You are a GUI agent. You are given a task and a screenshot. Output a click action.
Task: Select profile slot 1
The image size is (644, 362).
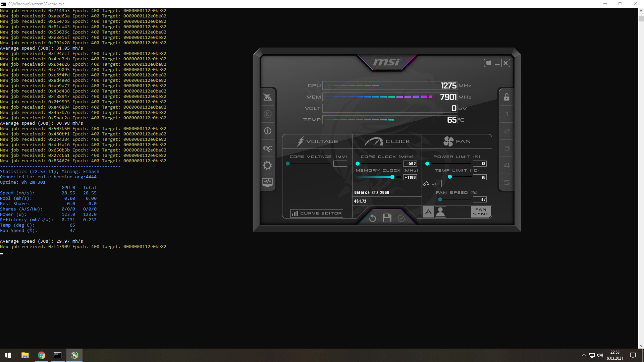tap(506, 114)
